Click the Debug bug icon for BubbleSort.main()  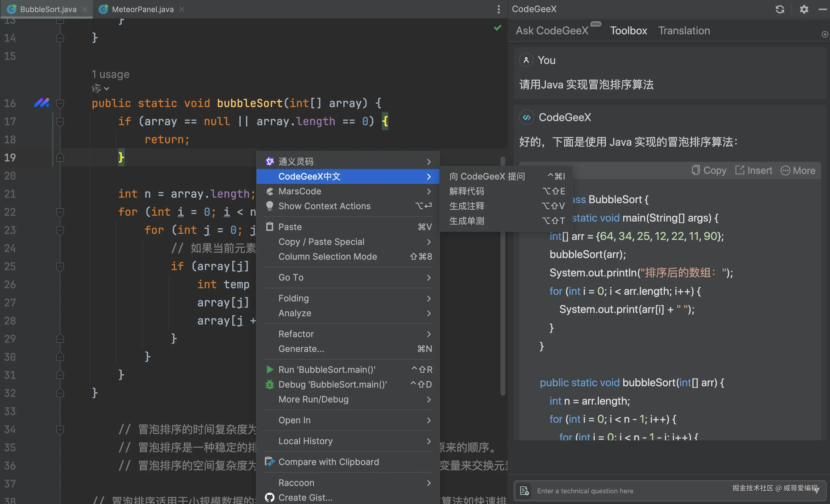tap(269, 384)
